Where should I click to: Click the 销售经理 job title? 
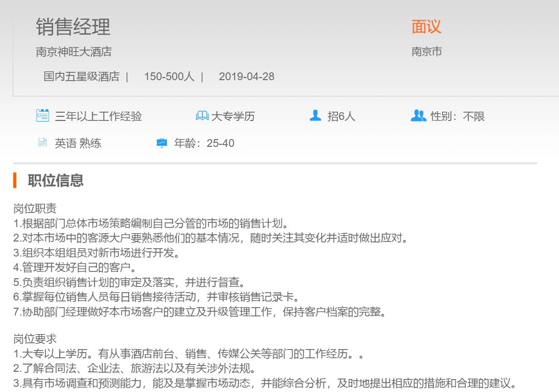73,27
